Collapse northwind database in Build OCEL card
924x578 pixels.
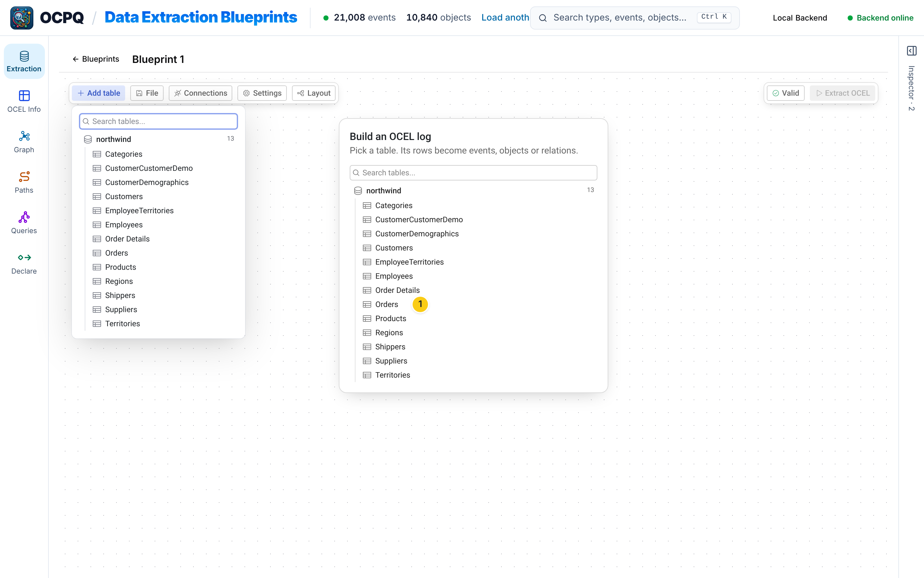(x=473, y=191)
